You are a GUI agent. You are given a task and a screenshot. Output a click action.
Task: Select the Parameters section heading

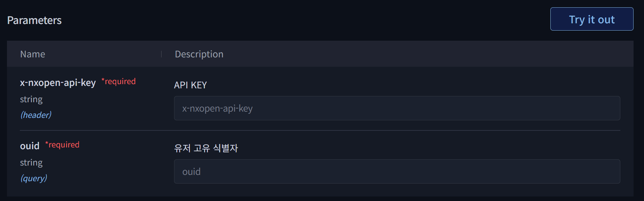tap(34, 20)
